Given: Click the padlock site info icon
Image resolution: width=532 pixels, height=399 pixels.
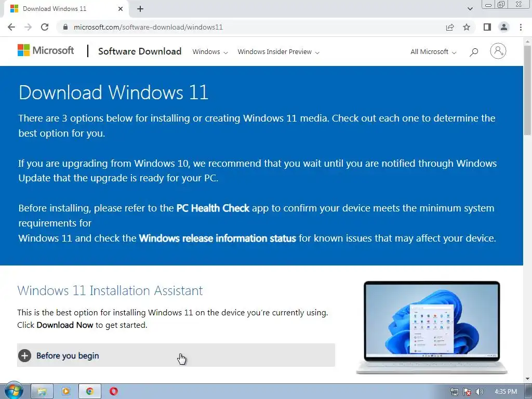Looking at the screenshot, I should coord(66,27).
